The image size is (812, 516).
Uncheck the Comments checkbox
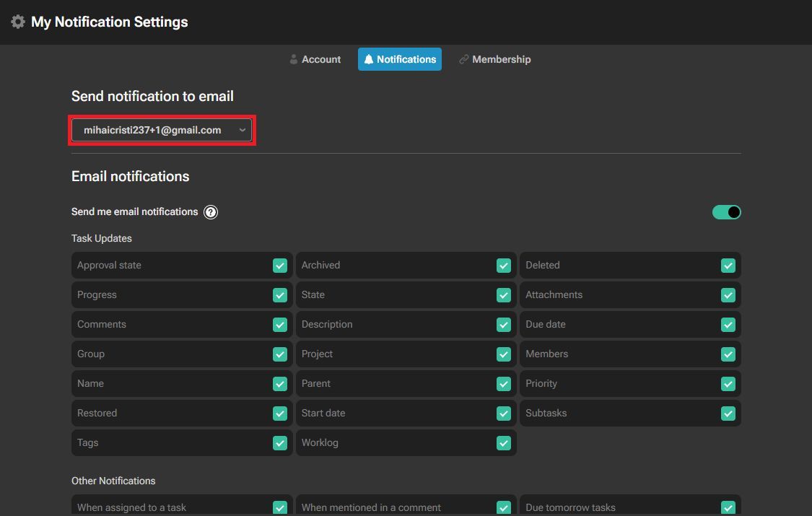(x=280, y=325)
